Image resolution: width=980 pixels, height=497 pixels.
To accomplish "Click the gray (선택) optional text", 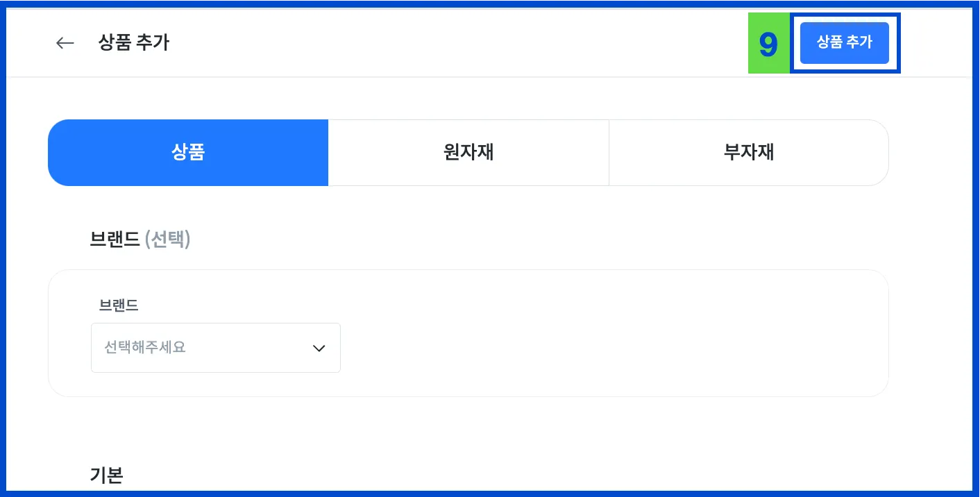I will [x=167, y=240].
